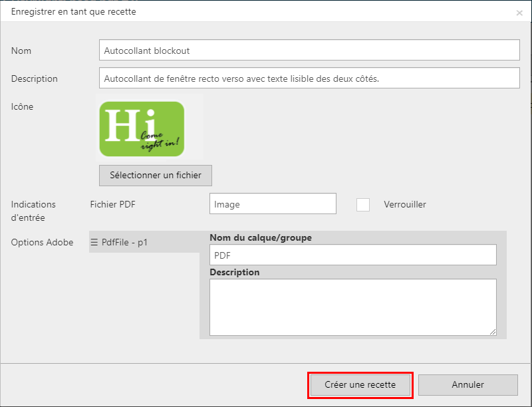Click the Hi icon preview thumbnail

(x=142, y=129)
